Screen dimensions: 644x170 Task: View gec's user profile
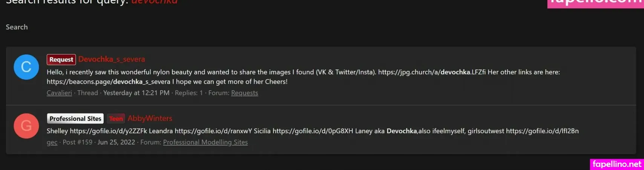pos(52,142)
